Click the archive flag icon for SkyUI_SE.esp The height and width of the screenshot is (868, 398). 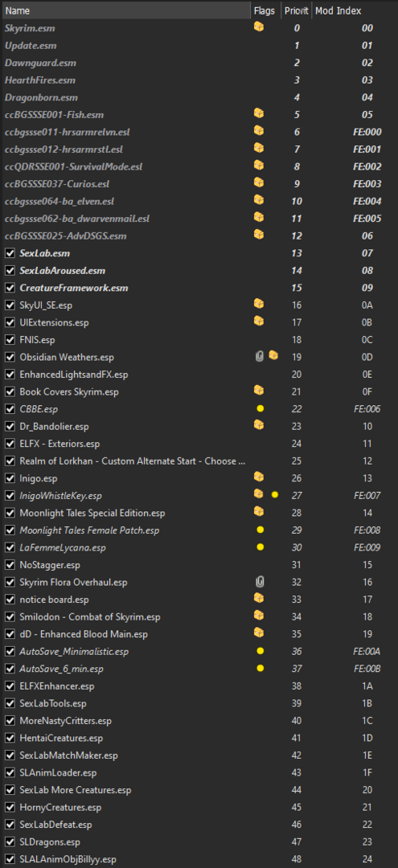click(x=259, y=304)
